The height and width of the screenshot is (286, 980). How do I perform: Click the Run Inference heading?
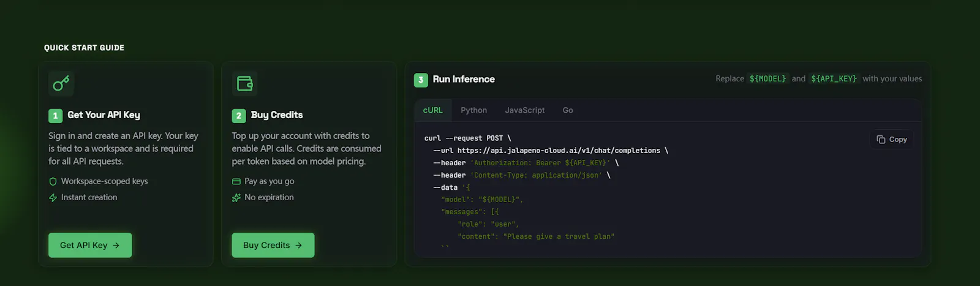(464, 79)
